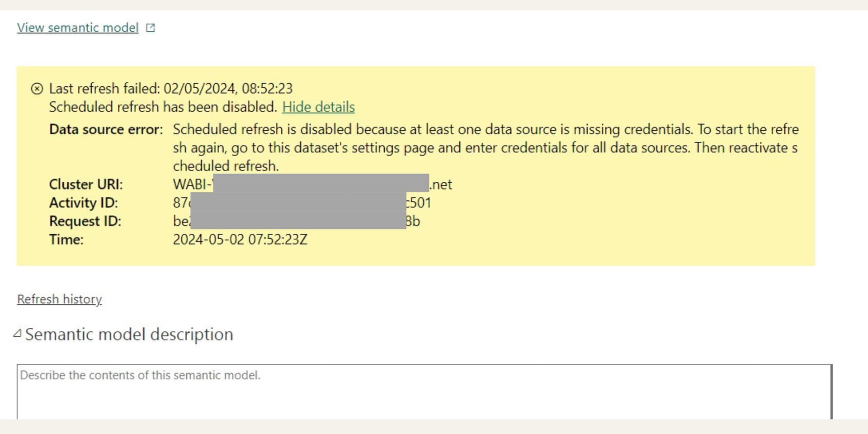Click the Request ID label

85,222
